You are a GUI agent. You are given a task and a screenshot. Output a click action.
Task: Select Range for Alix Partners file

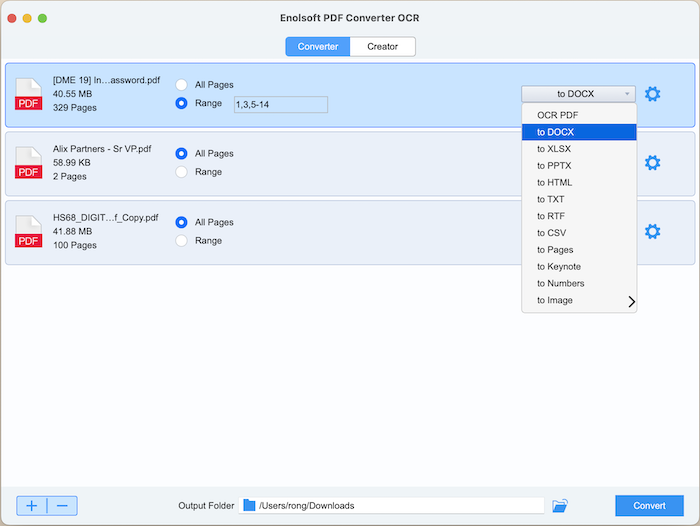click(x=181, y=172)
